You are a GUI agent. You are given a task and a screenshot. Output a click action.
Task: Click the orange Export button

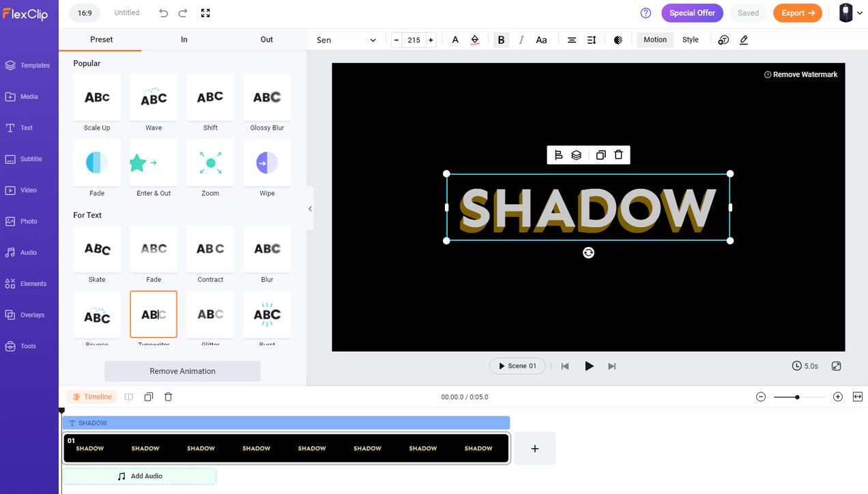point(797,13)
